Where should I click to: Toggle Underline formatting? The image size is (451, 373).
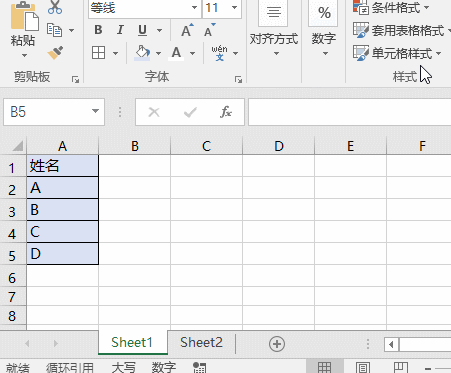tap(142, 30)
